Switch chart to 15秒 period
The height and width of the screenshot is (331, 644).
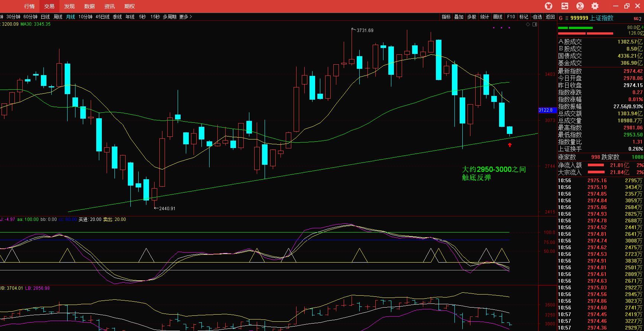click(155, 17)
